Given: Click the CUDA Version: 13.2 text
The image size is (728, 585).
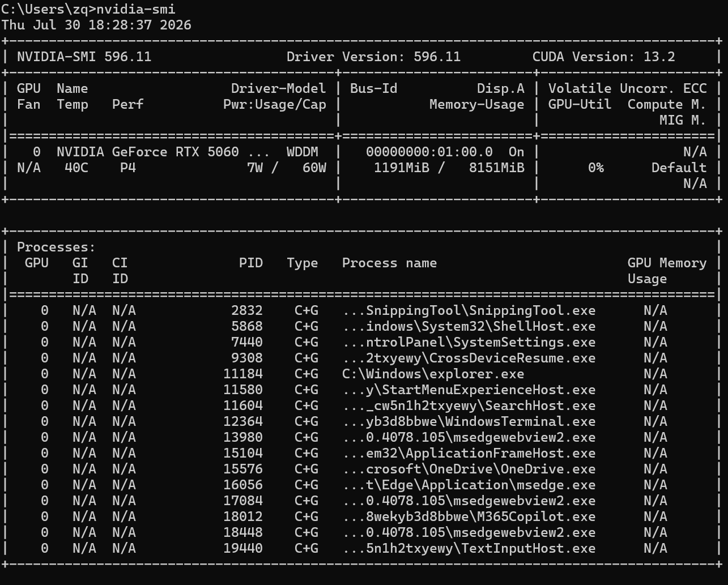Looking at the screenshot, I should pyautogui.click(x=604, y=57).
